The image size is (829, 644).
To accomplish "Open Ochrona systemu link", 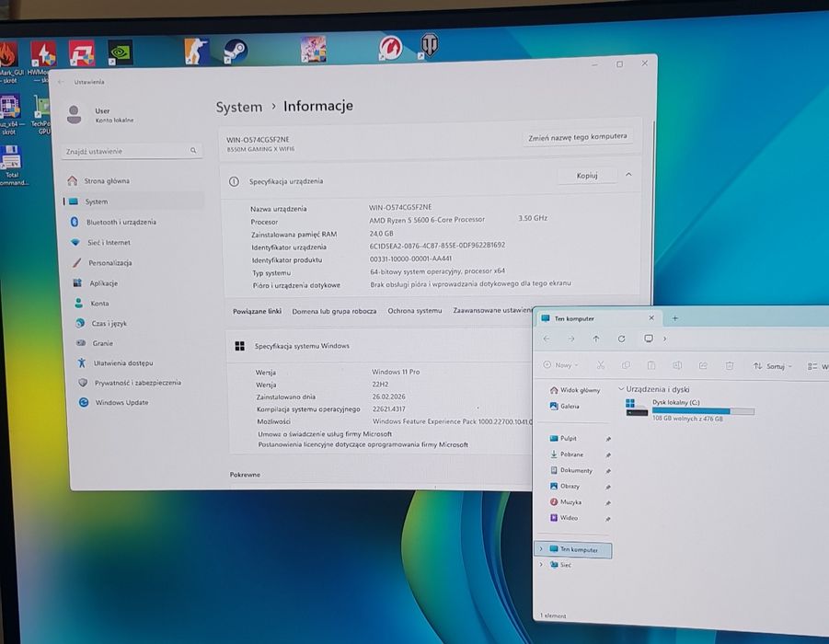I will [x=414, y=311].
